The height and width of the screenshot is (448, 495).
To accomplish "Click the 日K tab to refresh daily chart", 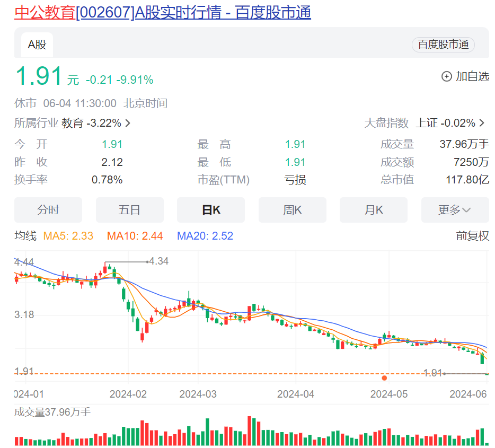I will point(211,210).
